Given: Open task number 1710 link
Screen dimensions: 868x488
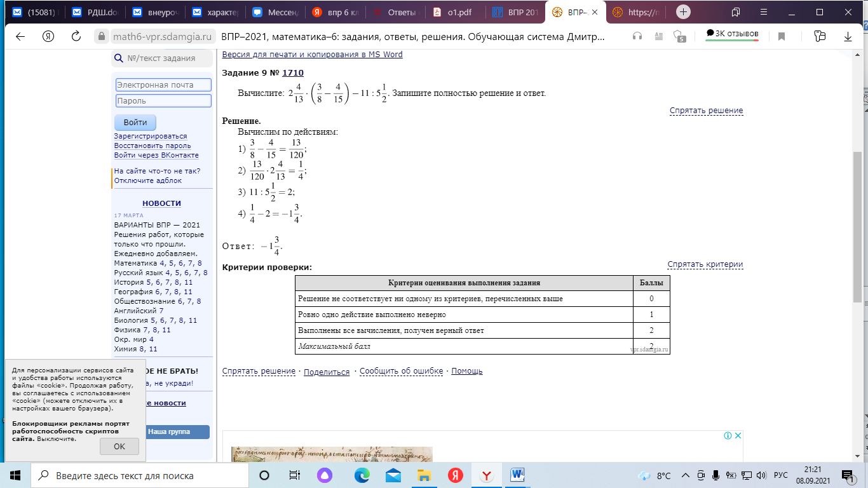Looking at the screenshot, I should (293, 73).
